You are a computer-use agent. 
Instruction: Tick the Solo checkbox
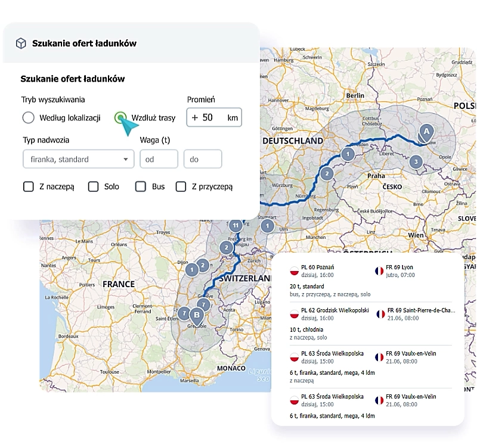[x=93, y=186]
